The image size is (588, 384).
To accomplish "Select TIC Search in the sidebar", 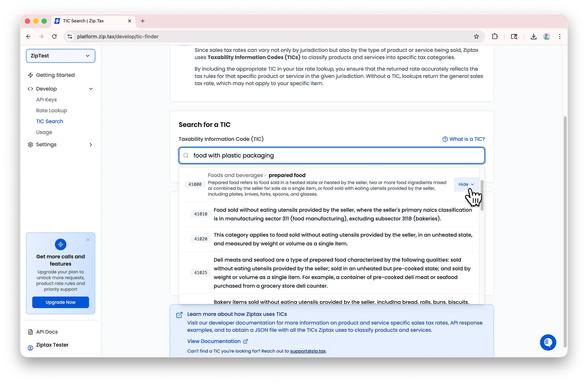I will pyautogui.click(x=50, y=121).
